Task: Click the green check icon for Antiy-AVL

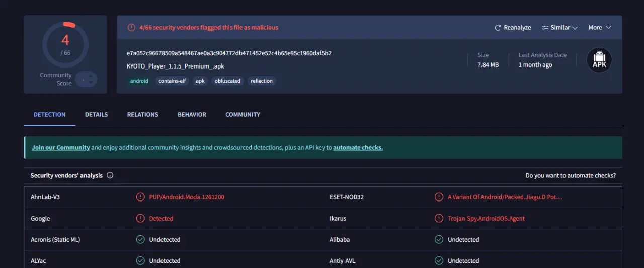Action: [x=439, y=261]
